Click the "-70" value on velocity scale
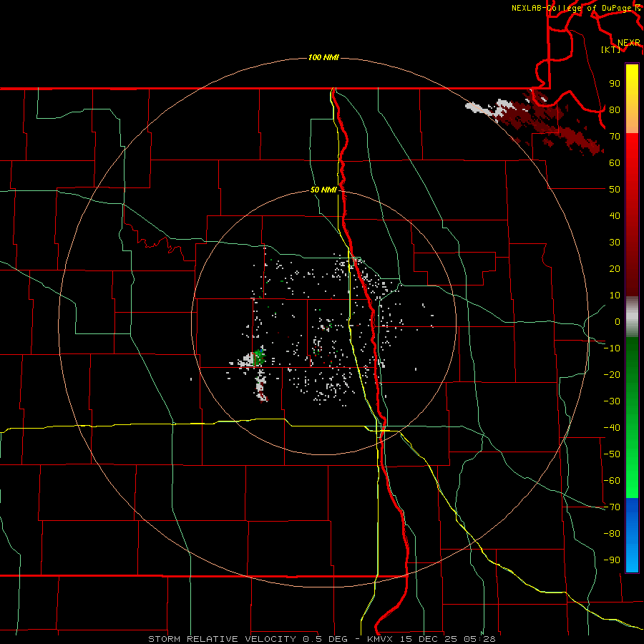The width and height of the screenshot is (644, 644). pyautogui.click(x=612, y=507)
